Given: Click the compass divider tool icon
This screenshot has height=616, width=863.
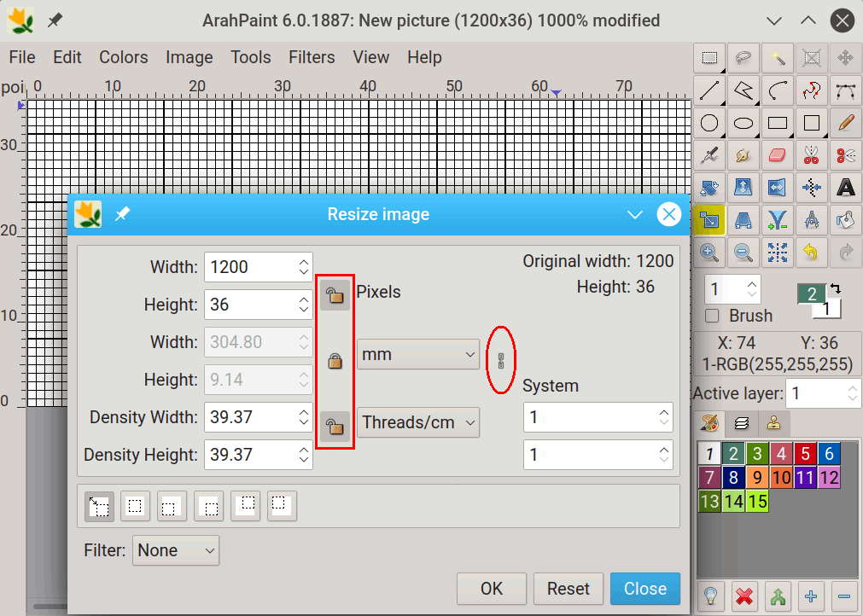Looking at the screenshot, I should tap(812, 221).
